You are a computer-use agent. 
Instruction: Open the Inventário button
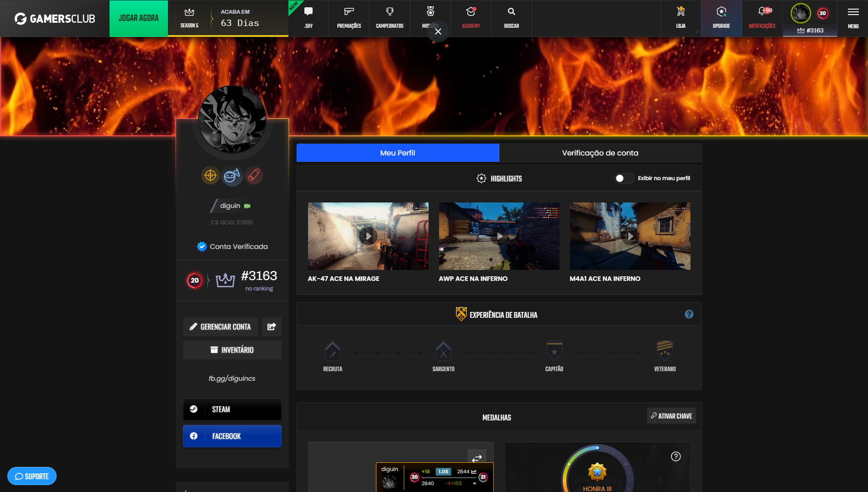coord(232,350)
